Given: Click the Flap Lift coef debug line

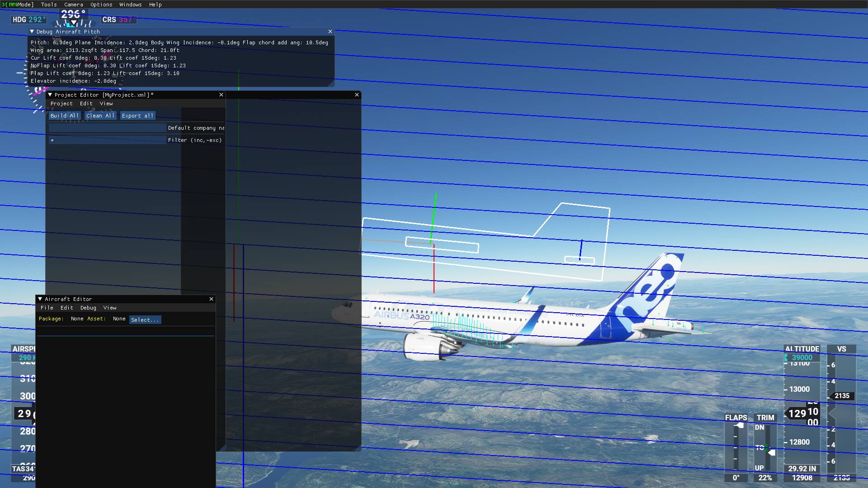Looking at the screenshot, I should pyautogui.click(x=105, y=73).
